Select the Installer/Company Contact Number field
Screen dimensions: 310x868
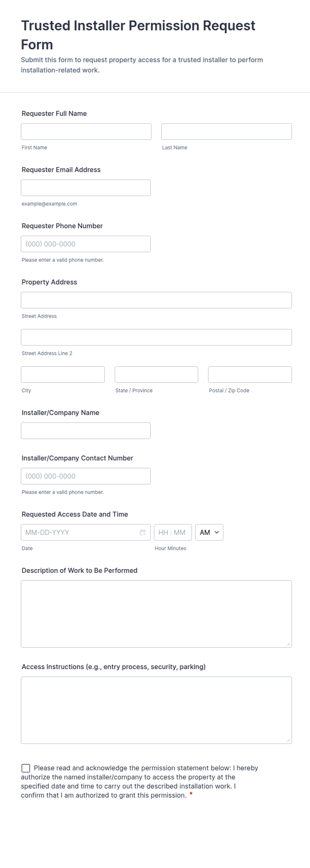86,476
